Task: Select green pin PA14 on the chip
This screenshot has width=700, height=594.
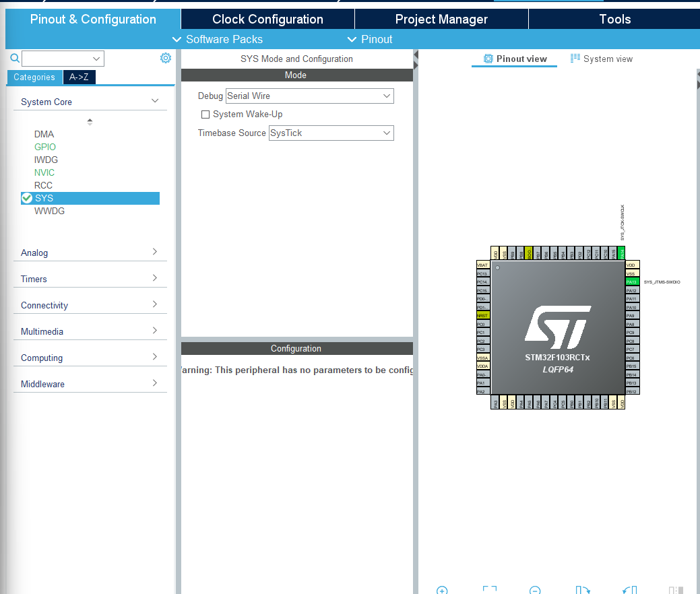Action: pyautogui.click(x=621, y=253)
